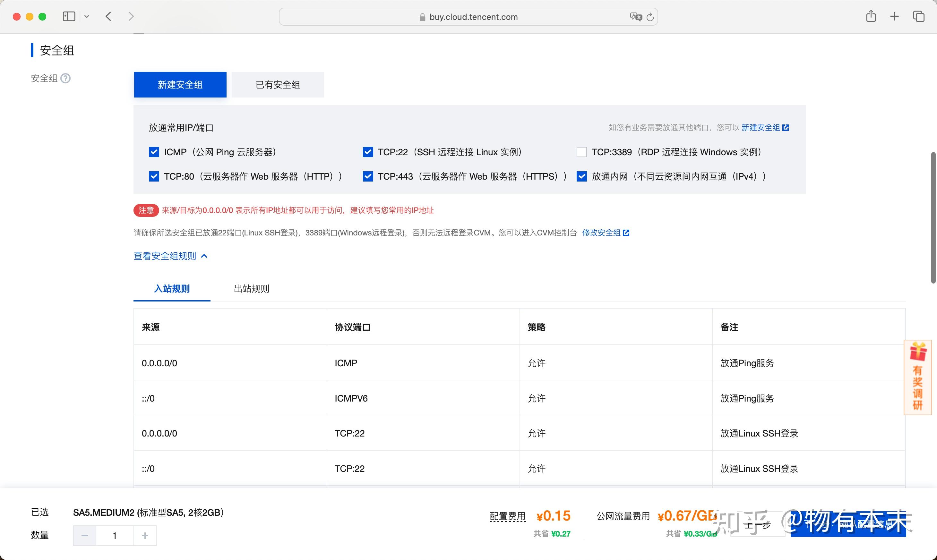Screen dimensions: 937x560
Task: Open the 有奖调研 survey side banner
Action: pos(918,378)
